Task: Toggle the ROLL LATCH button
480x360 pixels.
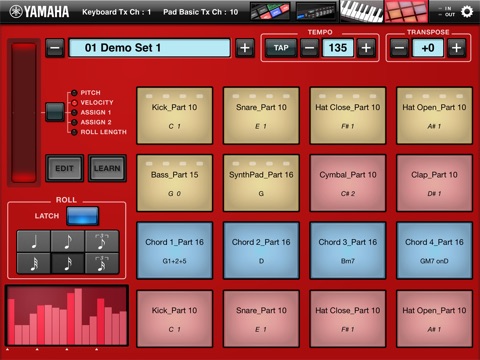Action: click(x=82, y=216)
